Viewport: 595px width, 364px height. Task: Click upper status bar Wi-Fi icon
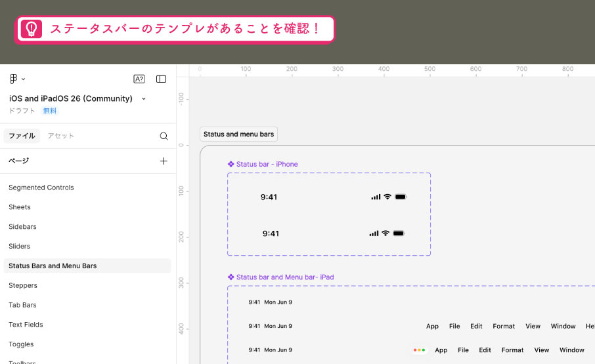[387, 197]
